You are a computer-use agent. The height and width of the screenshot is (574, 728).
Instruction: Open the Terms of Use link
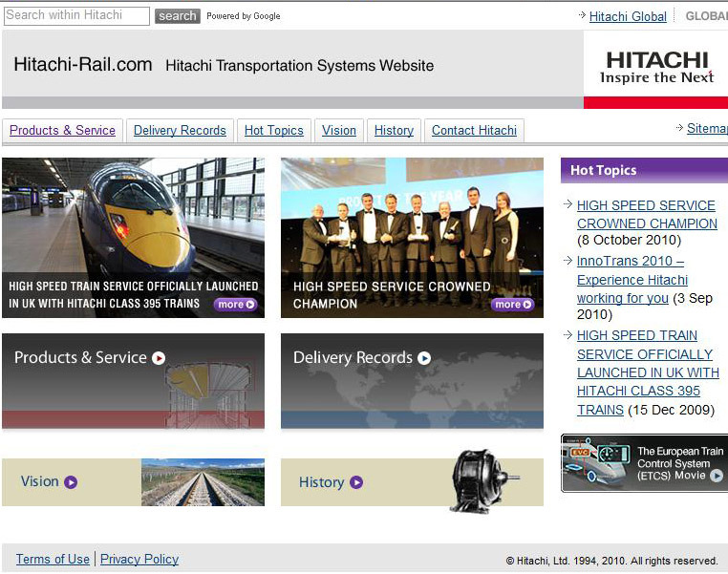coord(53,559)
